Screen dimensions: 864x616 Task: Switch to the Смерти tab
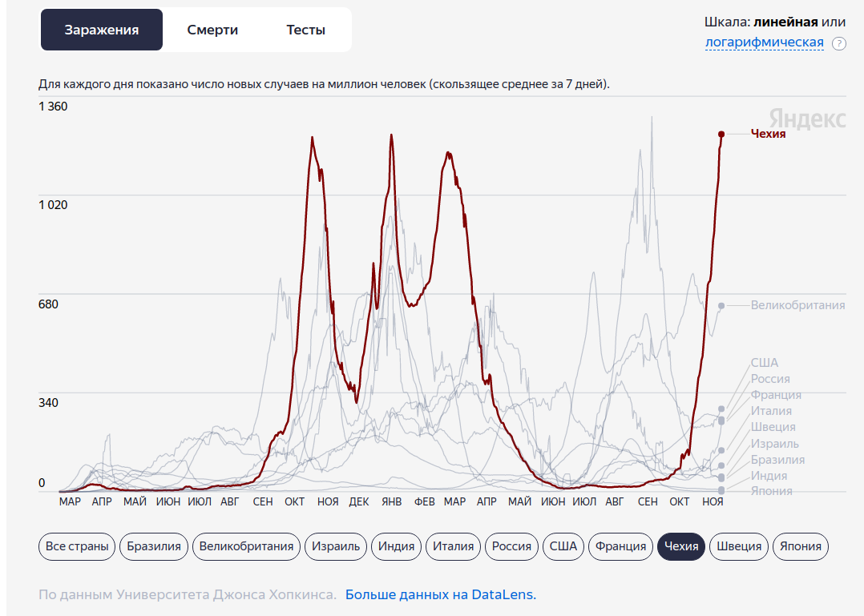click(x=212, y=30)
